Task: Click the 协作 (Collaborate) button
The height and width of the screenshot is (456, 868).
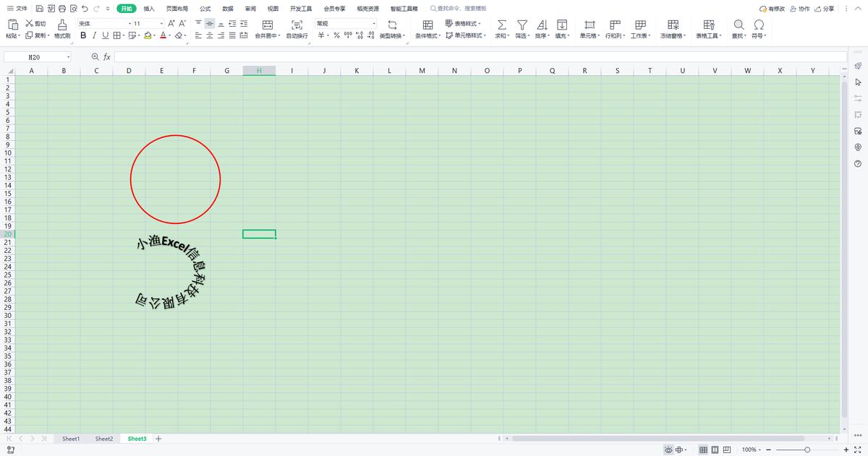Action: [799, 9]
